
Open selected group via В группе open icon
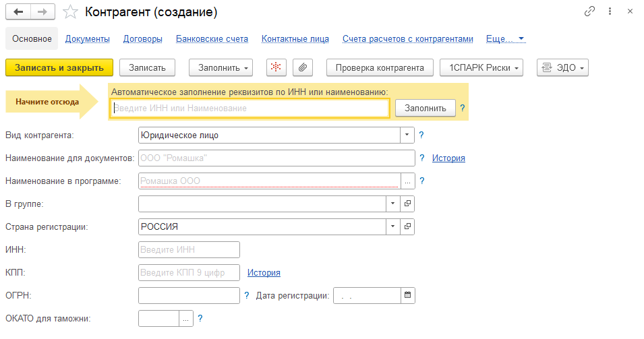[407, 204]
